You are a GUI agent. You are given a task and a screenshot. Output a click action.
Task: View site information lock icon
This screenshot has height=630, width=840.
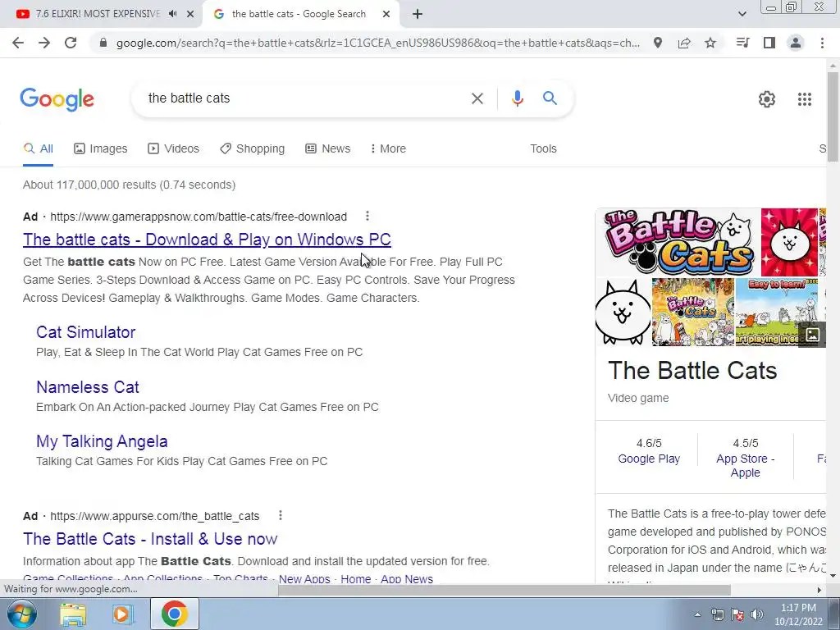pos(103,43)
